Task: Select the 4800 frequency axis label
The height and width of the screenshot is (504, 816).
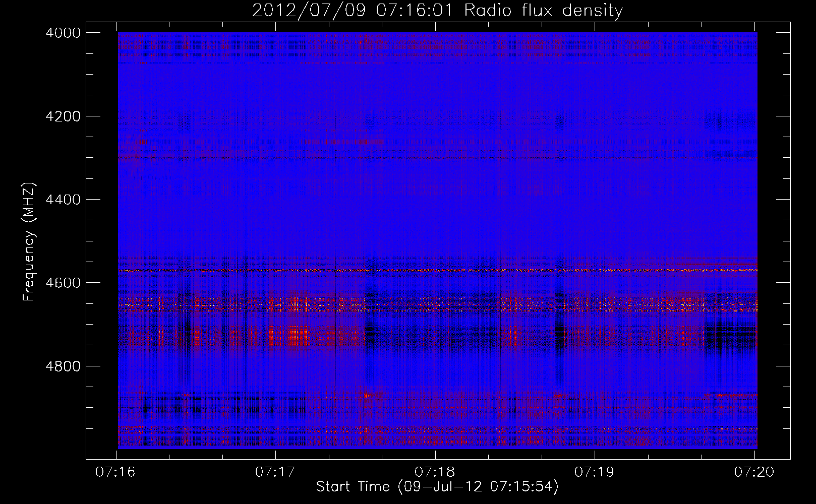Action: point(63,366)
